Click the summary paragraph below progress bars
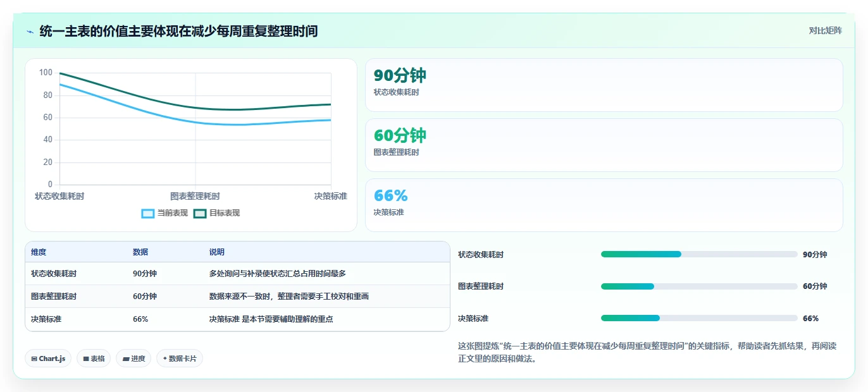The height and width of the screenshot is (392, 868). [647, 352]
